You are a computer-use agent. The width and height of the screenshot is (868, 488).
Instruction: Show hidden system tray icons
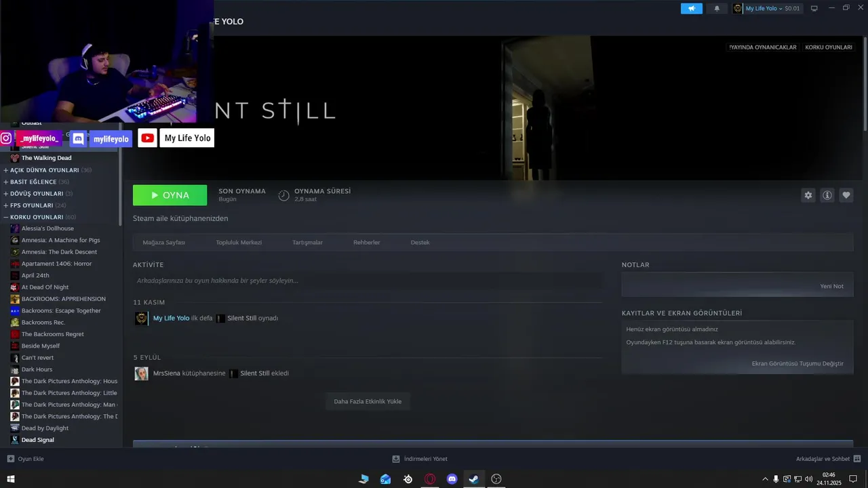pos(766,479)
